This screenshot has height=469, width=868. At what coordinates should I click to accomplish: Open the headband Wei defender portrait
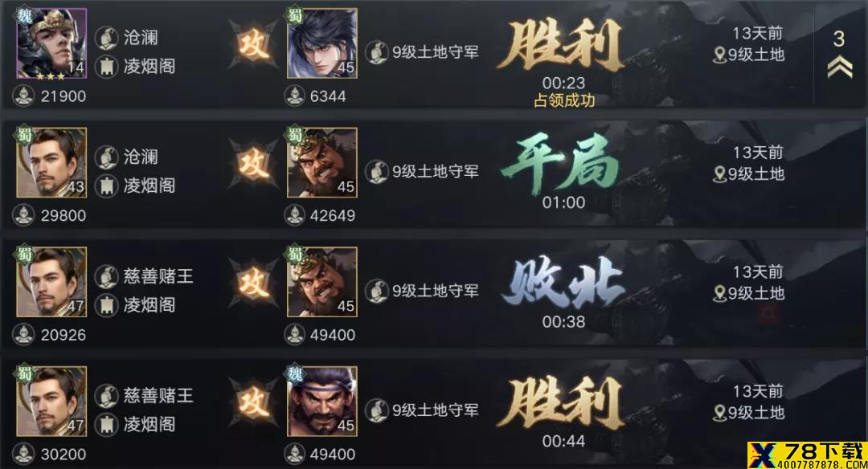coord(322,402)
